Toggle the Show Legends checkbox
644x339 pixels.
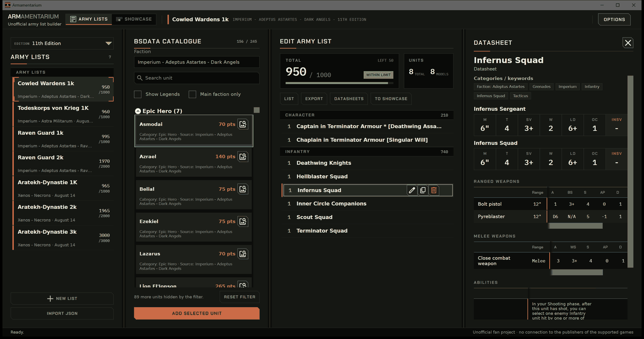coord(138,94)
